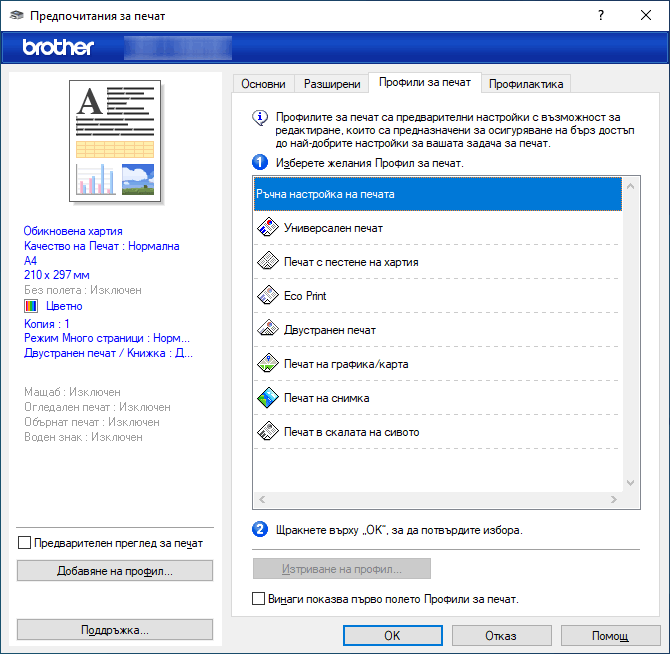
Task: Click the Мащаб : Изключен text
Action: click(x=72, y=392)
